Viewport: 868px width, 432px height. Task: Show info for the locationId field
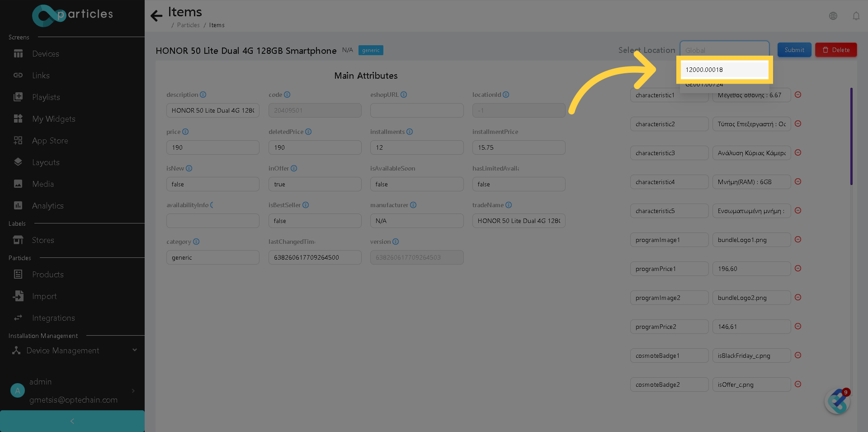click(x=506, y=95)
